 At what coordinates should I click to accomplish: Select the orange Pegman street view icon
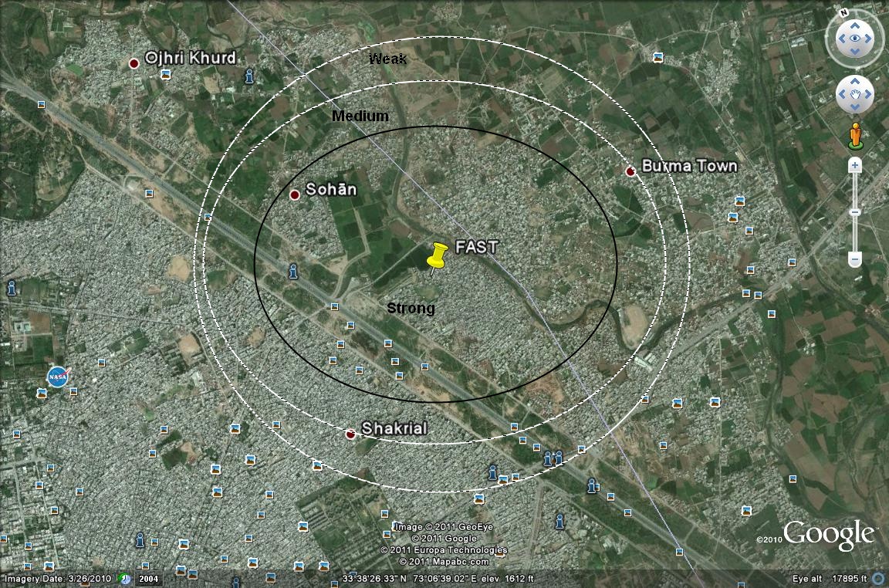pyautogui.click(x=855, y=137)
